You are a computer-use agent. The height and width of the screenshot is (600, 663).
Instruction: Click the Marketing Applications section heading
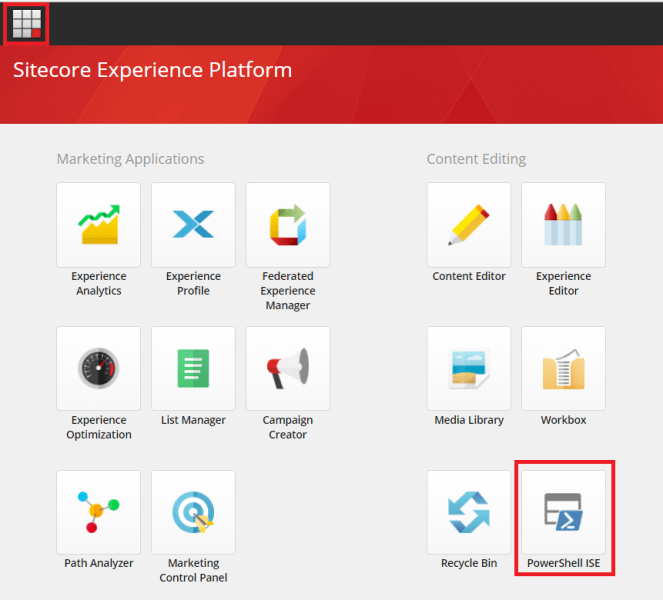(x=130, y=159)
